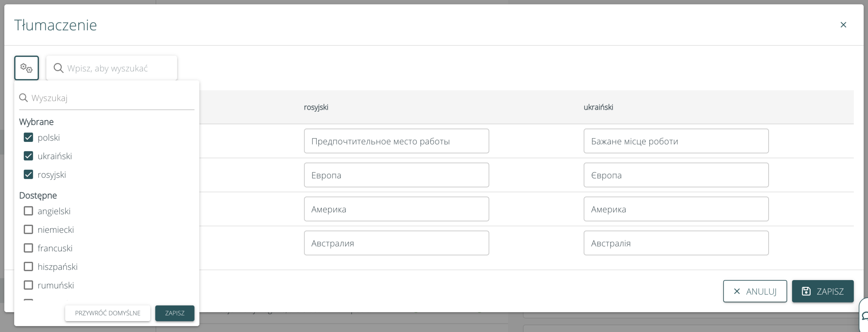Viewport: 868px width, 332px height.
Task: Enable the rumuński language checkbox
Action: (x=28, y=285)
